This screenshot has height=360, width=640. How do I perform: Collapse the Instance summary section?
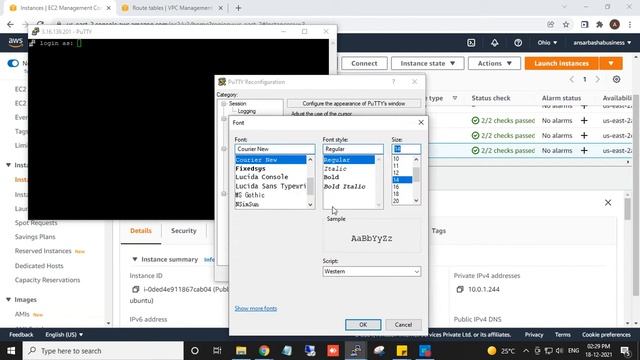(x=135, y=259)
